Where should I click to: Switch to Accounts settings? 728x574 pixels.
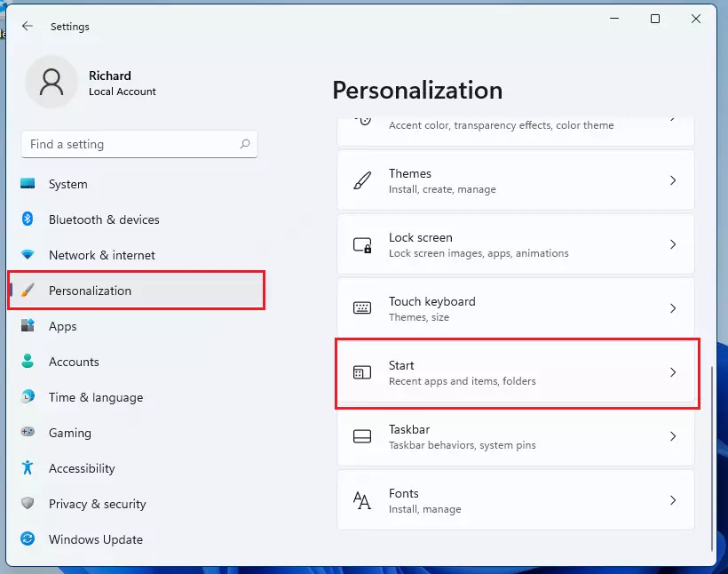pos(137,362)
